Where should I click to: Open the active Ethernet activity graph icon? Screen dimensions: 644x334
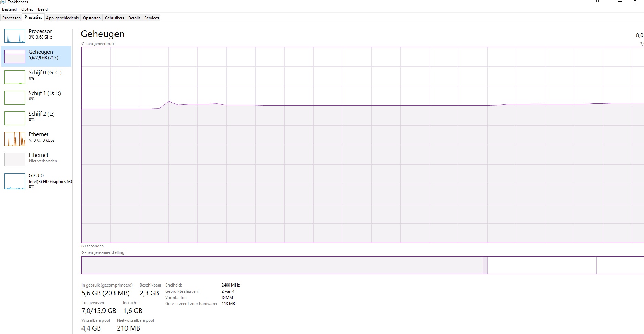coord(15,139)
